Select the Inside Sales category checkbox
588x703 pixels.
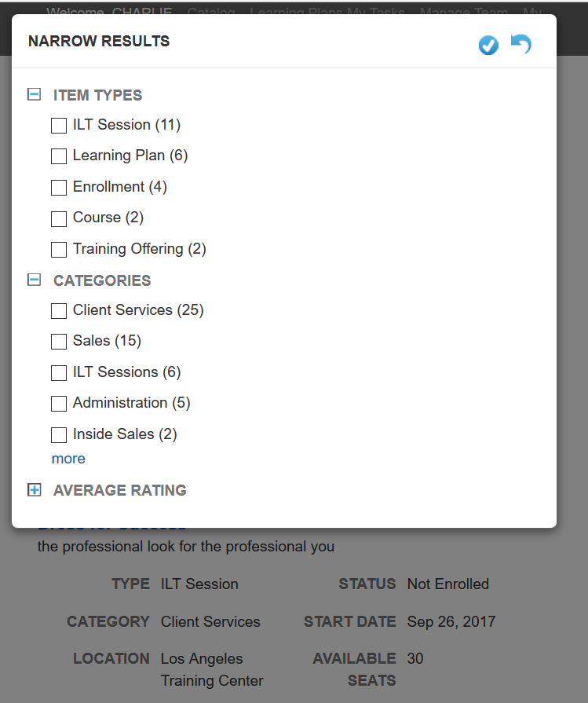[x=59, y=435]
